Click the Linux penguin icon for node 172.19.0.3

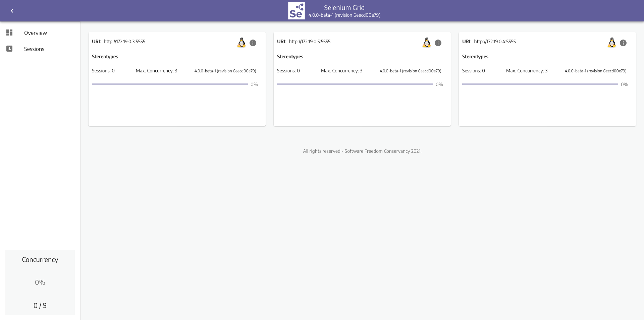pyautogui.click(x=241, y=43)
